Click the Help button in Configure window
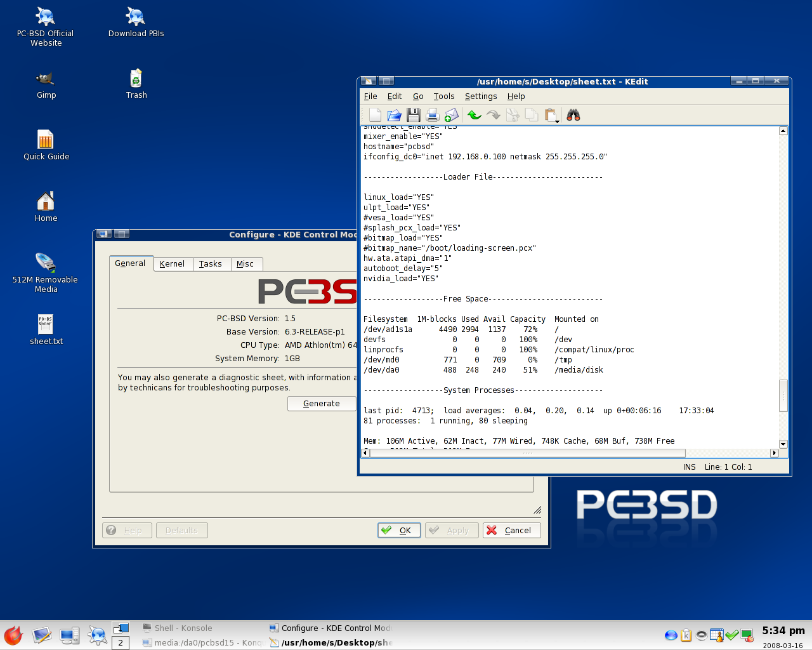This screenshot has height=650, width=812. pos(127,530)
